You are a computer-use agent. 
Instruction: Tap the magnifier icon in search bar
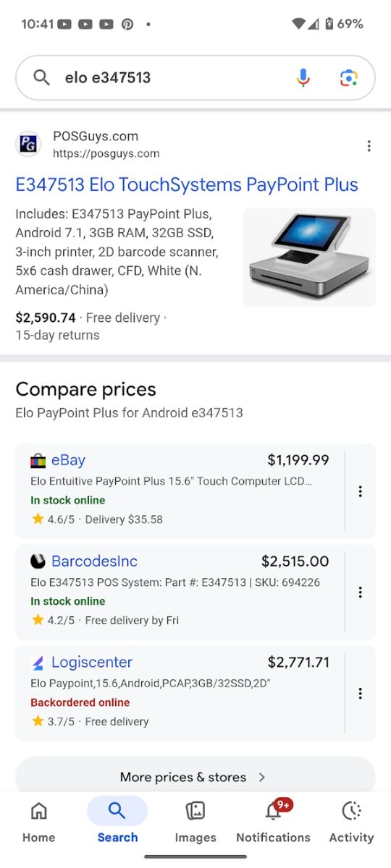coord(41,77)
